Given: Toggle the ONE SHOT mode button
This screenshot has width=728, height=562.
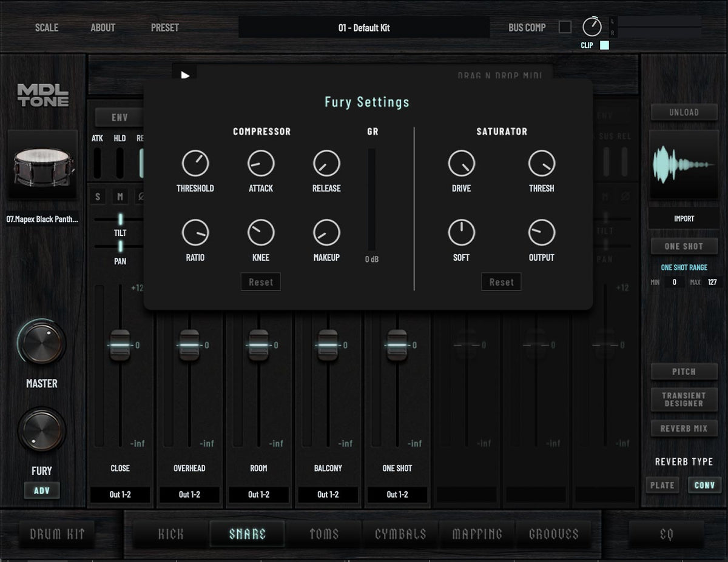Looking at the screenshot, I should point(684,246).
